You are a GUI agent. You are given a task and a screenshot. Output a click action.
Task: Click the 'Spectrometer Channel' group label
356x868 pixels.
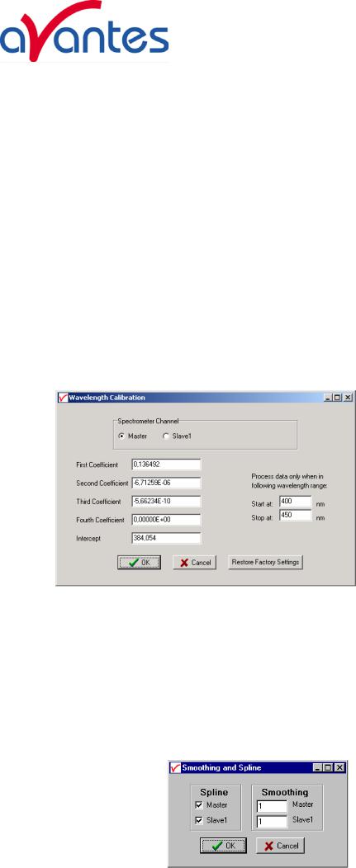[148, 421]
